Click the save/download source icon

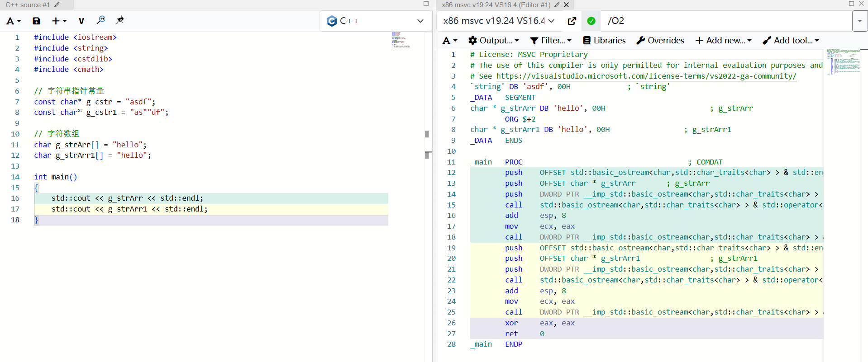point(36,21)
